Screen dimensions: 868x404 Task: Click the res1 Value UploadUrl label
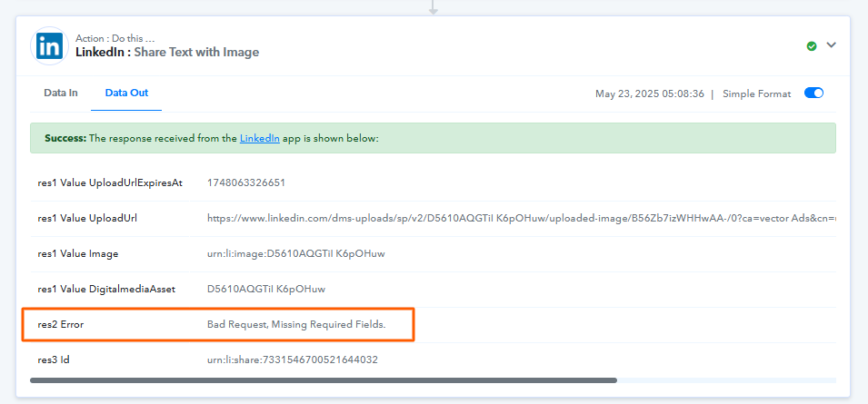87,218
